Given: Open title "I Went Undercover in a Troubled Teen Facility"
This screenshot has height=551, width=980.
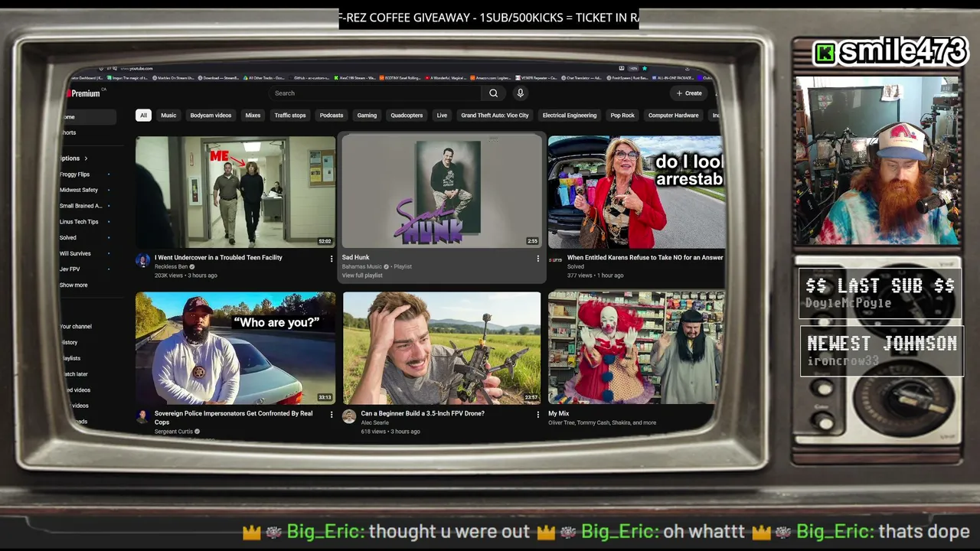Looking at the screenshot, I should pyautogui.click(x=218, y=258).
